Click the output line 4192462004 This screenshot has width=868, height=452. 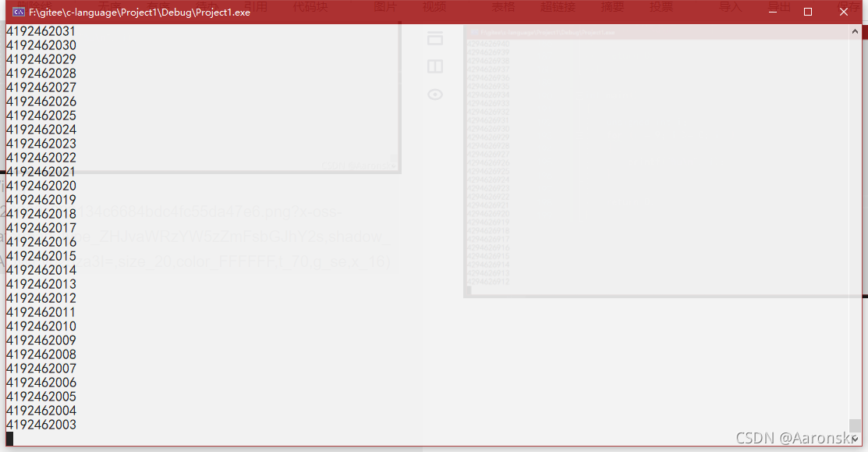click(41, 411)
